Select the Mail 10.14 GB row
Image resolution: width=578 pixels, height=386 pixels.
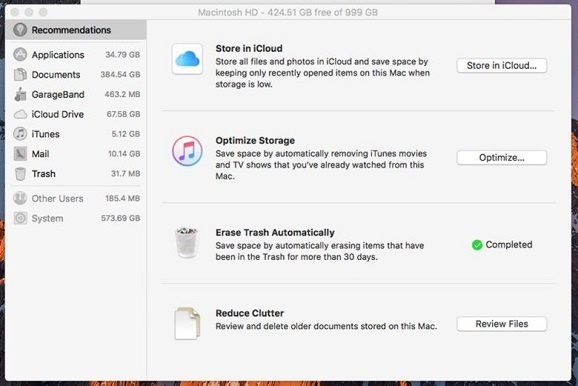point(76,154)
